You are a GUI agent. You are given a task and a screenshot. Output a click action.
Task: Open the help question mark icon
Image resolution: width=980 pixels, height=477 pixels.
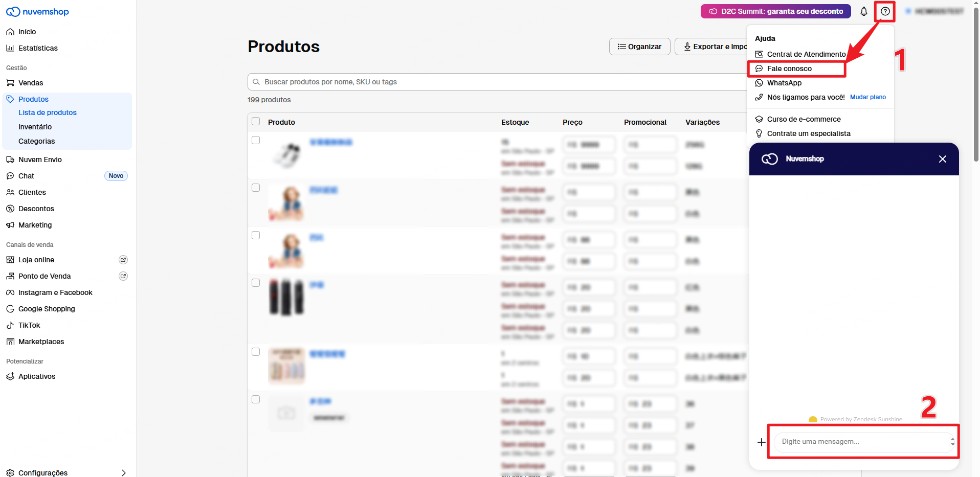885,11
